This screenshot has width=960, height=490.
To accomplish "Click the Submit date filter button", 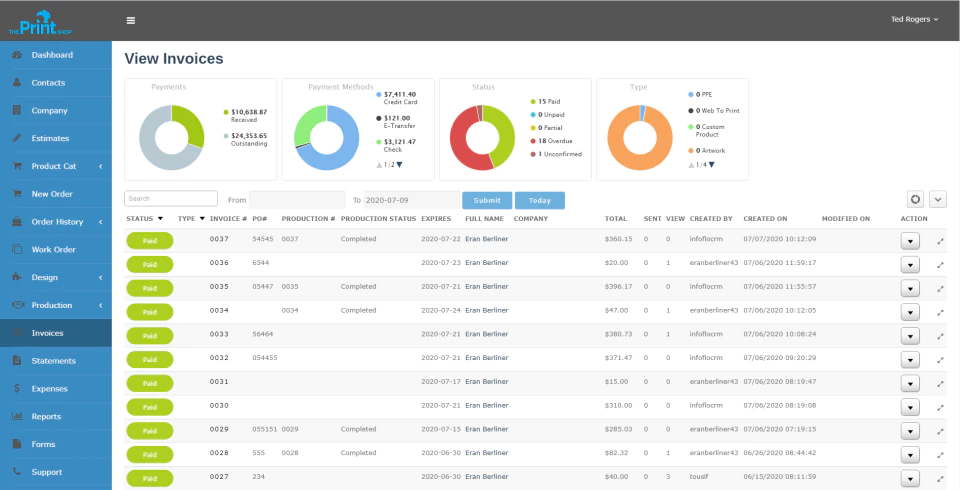I will coord(487,200).
